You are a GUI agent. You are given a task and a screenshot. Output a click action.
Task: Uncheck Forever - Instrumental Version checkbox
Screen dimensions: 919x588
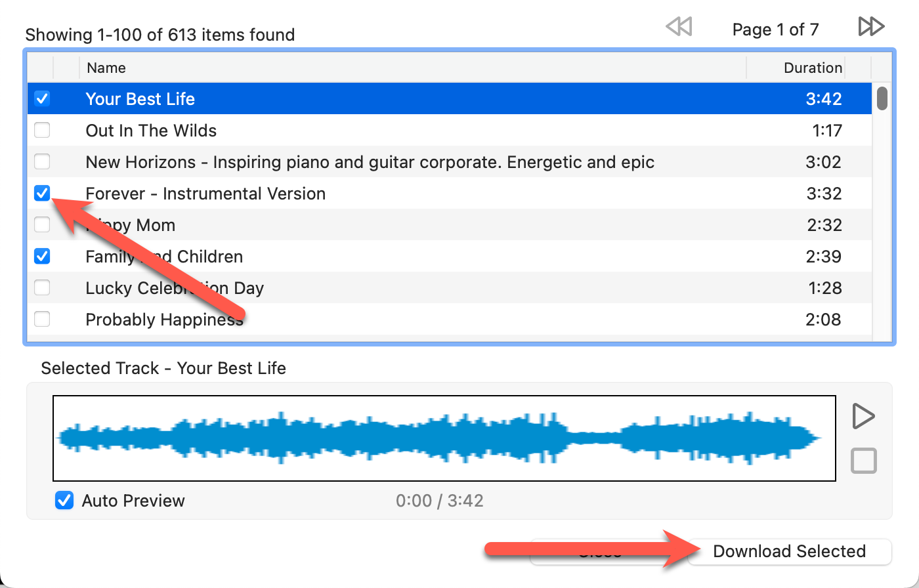[42, 193]
